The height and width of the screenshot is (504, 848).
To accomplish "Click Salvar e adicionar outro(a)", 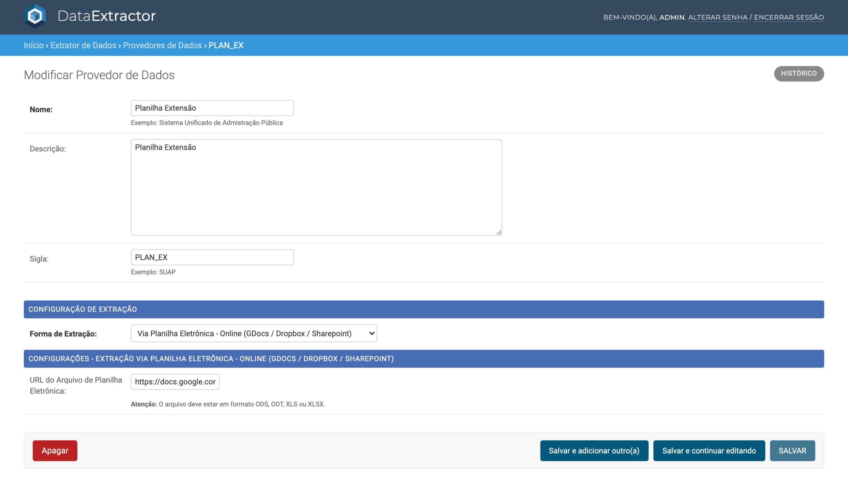I will [x=594, y=450].
